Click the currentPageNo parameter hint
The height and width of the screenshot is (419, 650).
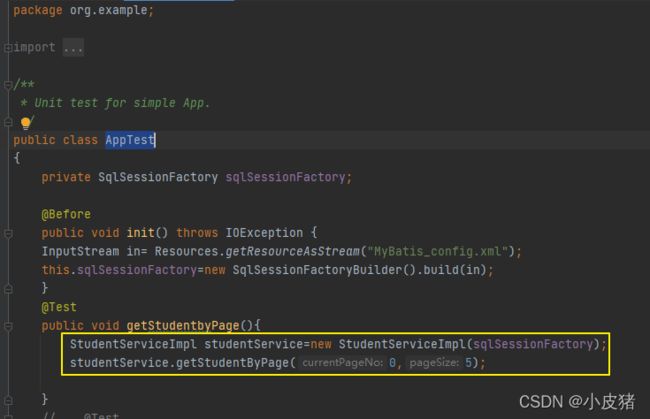pos(342,363)
